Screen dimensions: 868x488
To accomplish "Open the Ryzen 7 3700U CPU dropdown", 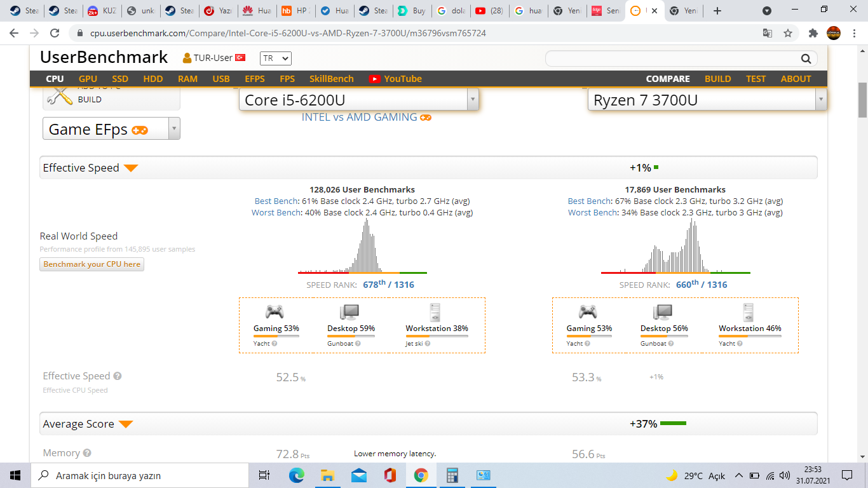I will coord(708,99).
